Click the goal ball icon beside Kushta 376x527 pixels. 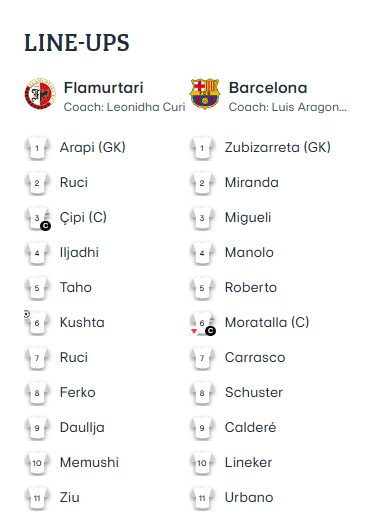(x=27, y=314)
